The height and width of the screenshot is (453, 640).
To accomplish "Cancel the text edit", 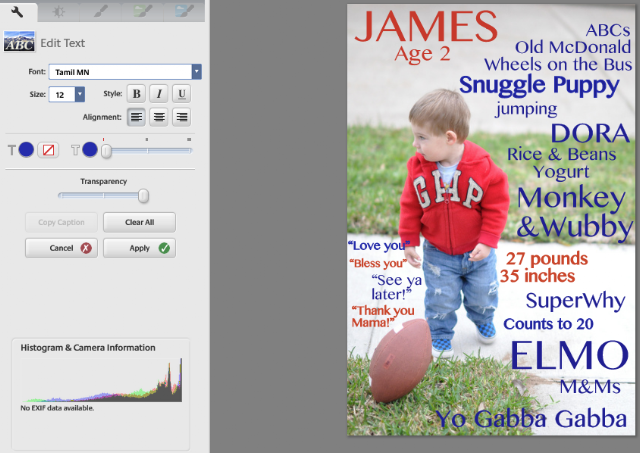I will click(x=61, y=248).
